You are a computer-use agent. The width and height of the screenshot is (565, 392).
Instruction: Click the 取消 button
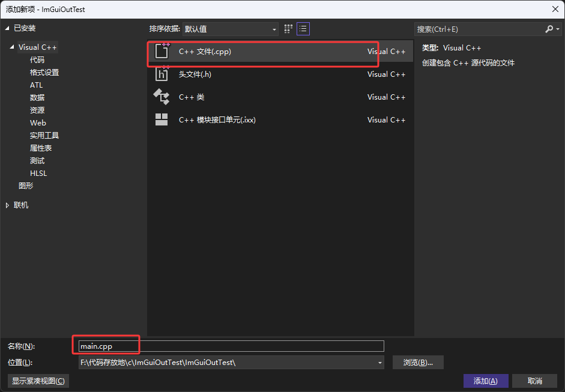[x=535, y=381]
